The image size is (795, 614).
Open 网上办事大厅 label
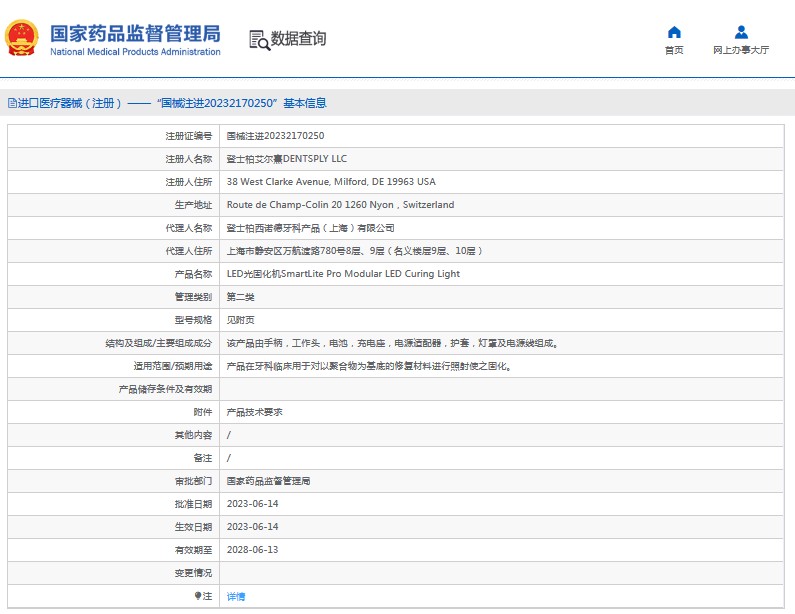(741, 50)
